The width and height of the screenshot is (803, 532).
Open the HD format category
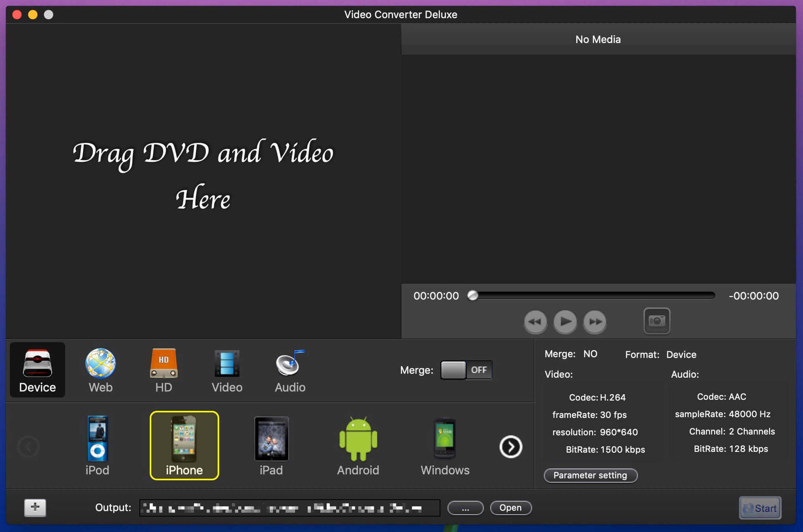coord(164,370)
